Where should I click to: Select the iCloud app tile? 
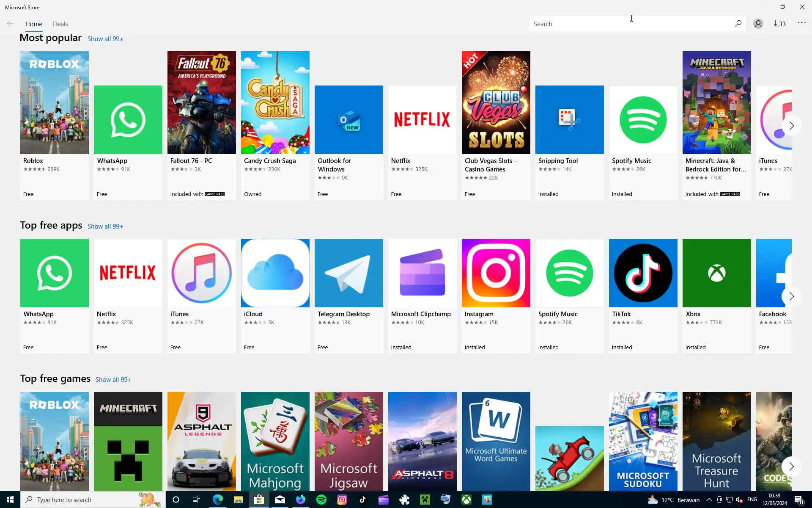275,273
